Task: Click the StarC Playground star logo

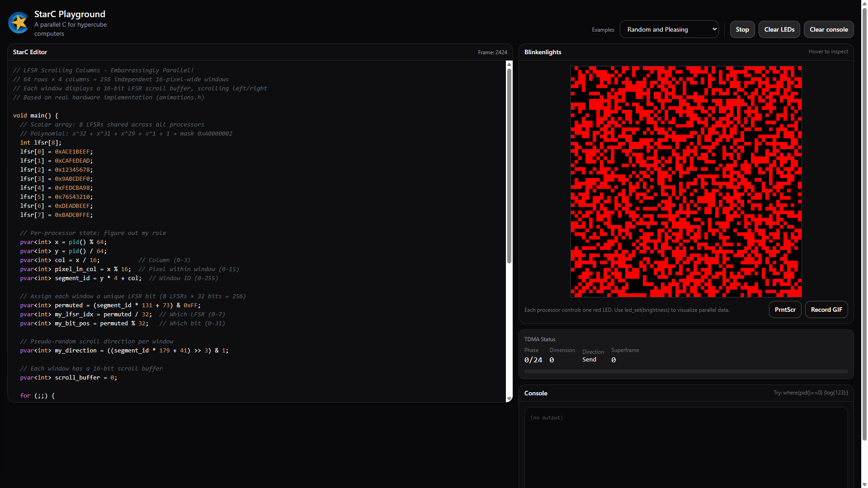Action: [x=18, y=23]
